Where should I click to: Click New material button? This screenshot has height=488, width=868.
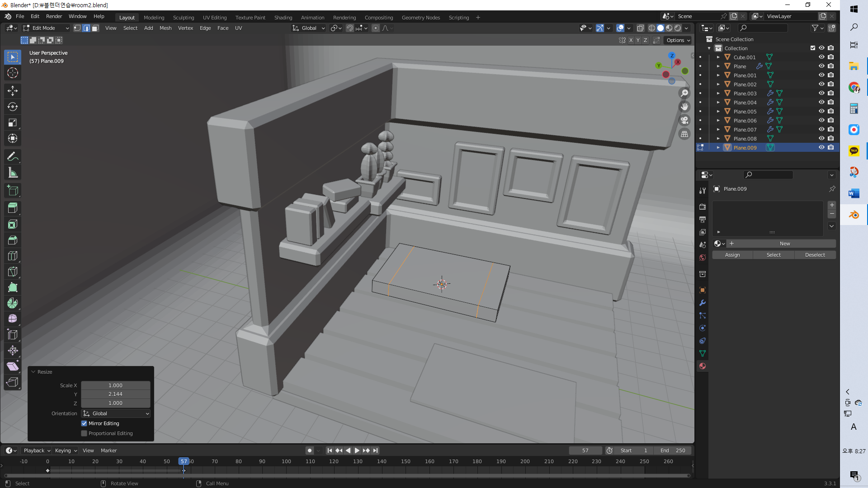coord(785,244)
